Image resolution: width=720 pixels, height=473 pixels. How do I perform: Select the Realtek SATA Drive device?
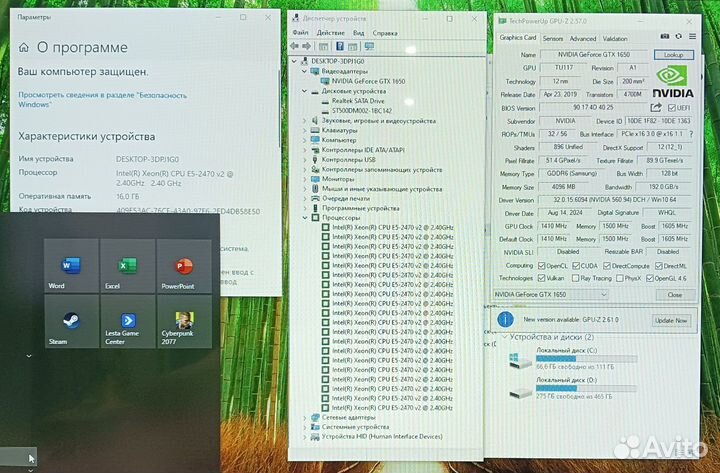[358, 101]
